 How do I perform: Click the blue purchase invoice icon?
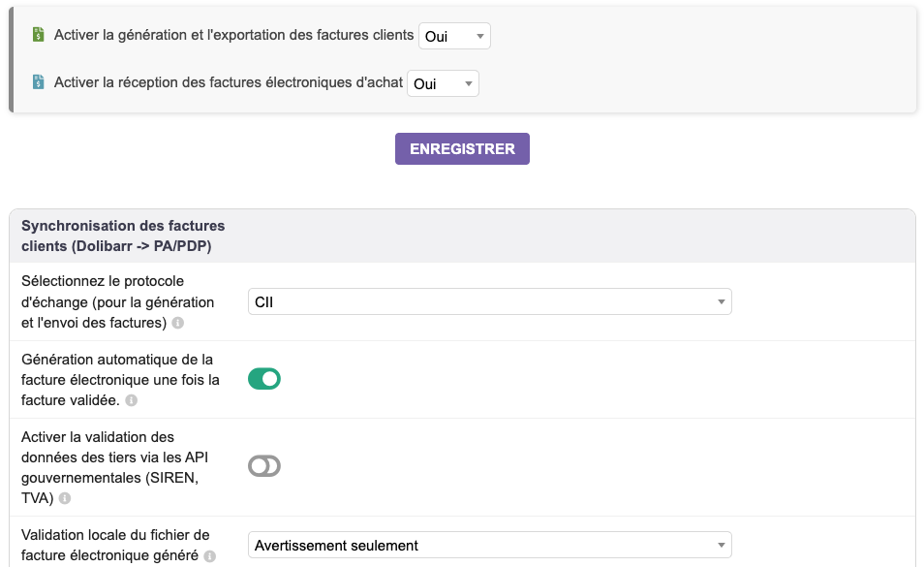click(39, 82)
